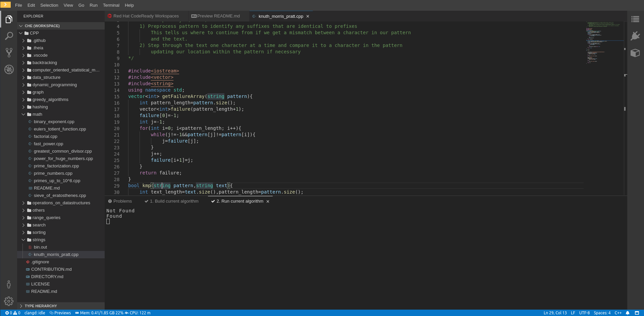The image size is (644, 316).
Task: Close the knuth_morris_pratt.cpp editor tab
Action: (x=308, y=16)
